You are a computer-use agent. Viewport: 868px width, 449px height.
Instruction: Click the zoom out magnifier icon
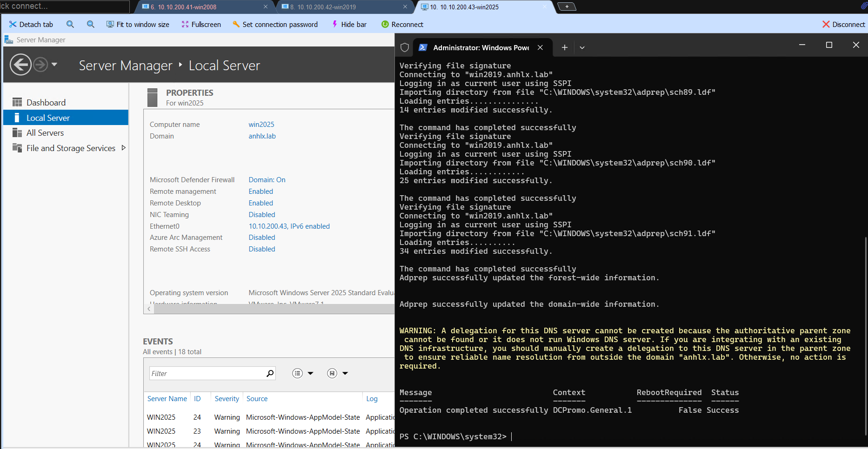click(x=91, y=24)
